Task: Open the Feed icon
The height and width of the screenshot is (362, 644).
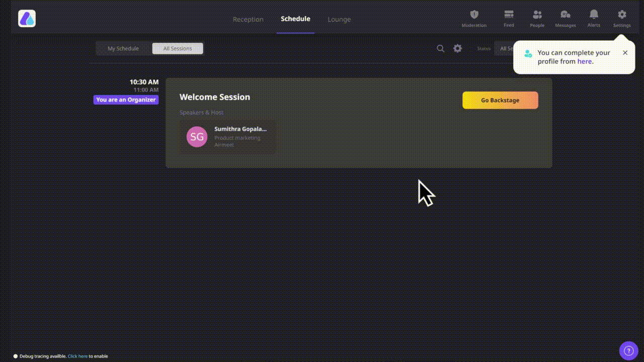Action: (x=509, y=15)
